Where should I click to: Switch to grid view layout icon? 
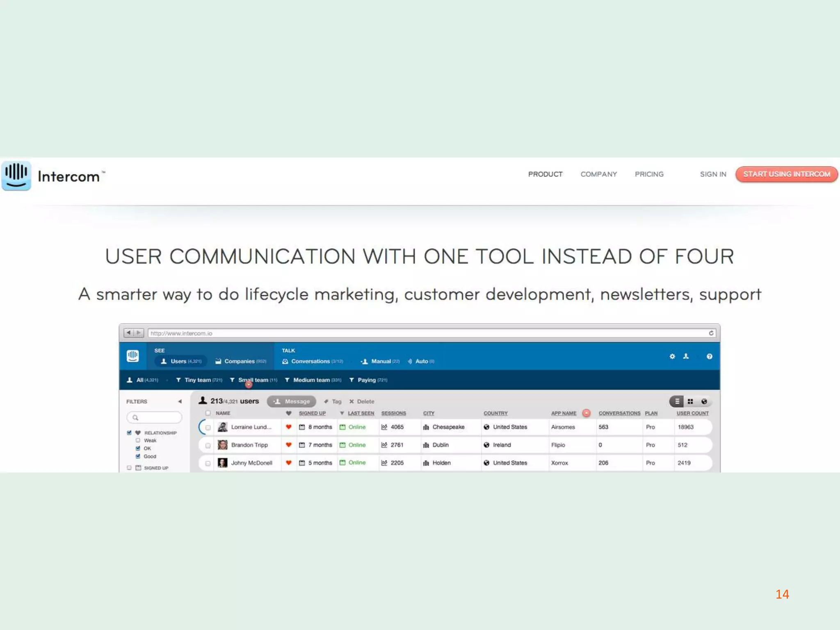click(x=690, y=402)
